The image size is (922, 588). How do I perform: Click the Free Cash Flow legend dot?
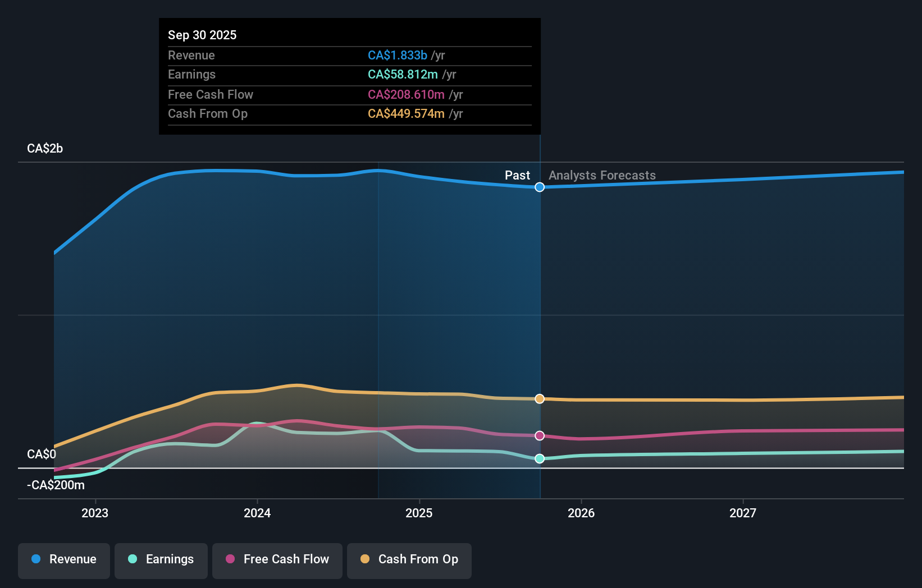click(x=229, y=559)
